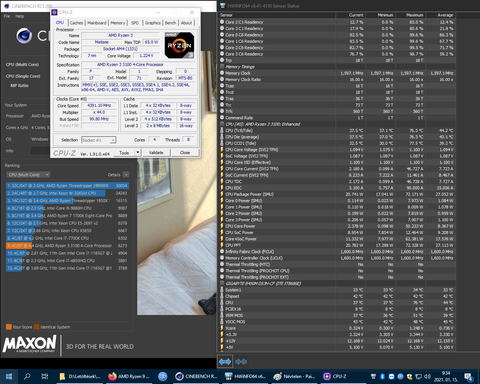The height and width of the screenshot is (384, 480).
Task: Select the Command Rate sensor row
Action: [x=337, y=118]
